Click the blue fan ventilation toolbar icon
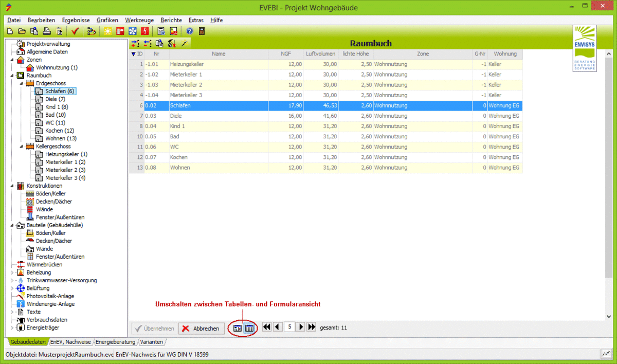 point(132,31)
